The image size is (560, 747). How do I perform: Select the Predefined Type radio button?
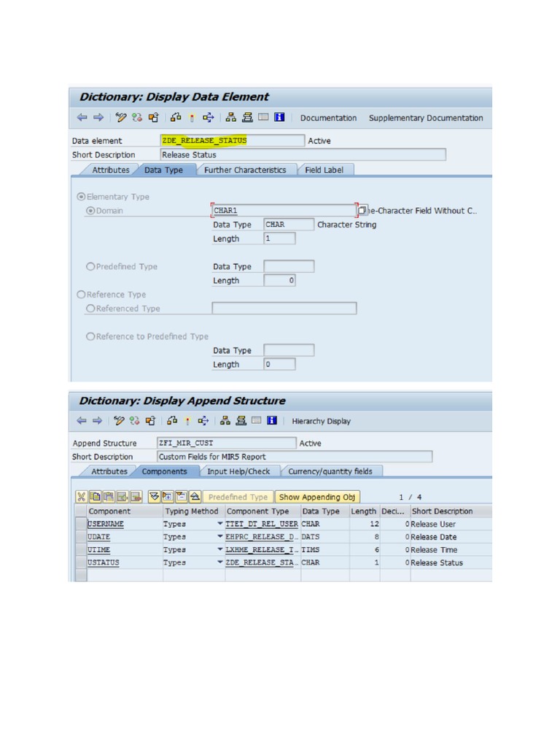tap(90, 267)
